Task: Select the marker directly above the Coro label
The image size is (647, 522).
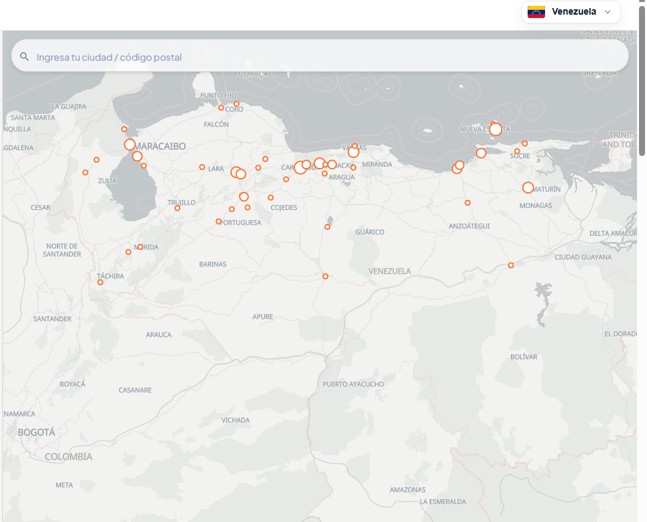Action: click(236, 104)
